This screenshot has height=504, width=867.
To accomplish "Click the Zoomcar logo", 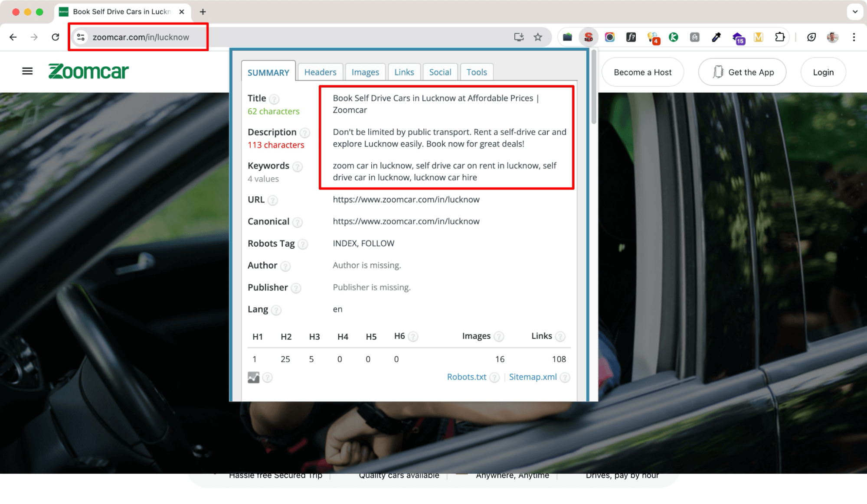I will pos(88,71).
